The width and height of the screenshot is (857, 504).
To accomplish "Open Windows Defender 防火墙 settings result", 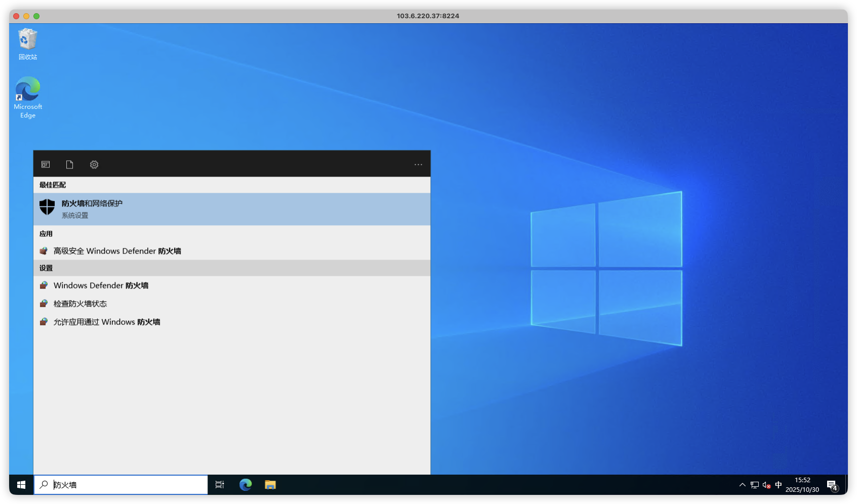I will coord(101,285).
